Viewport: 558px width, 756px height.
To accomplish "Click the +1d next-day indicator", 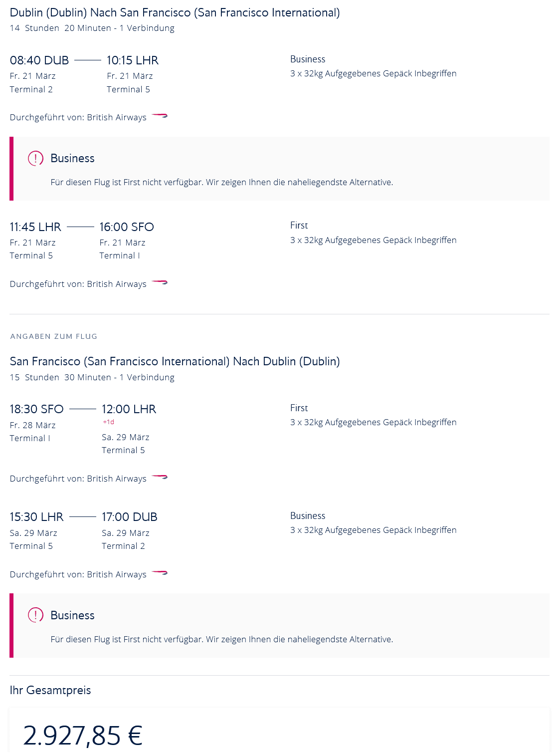I will [109, 422].
